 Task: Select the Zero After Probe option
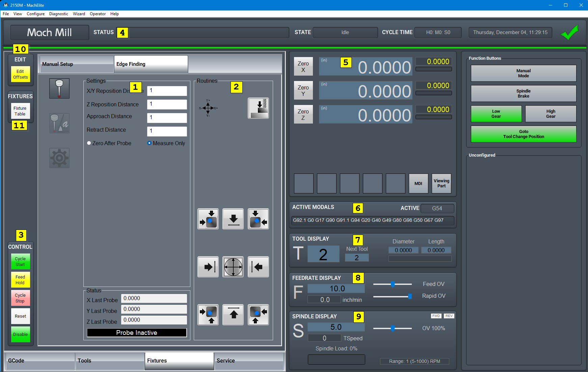[89, 143]
